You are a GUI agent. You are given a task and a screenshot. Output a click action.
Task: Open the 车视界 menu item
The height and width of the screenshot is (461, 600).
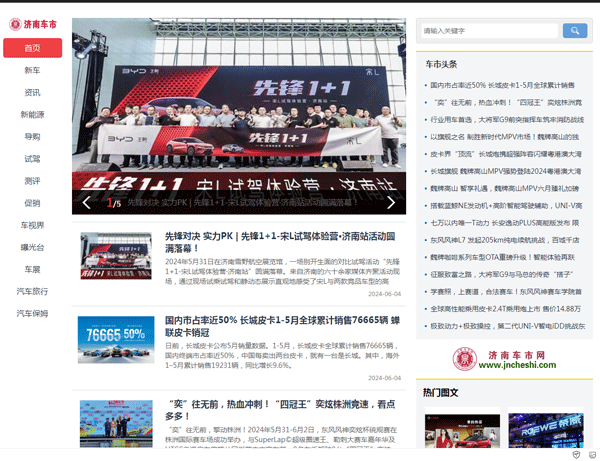point(33,225)
